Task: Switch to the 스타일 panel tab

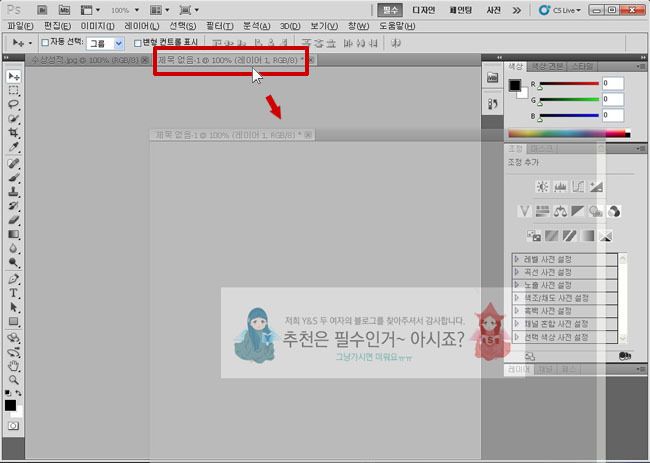Action: pyautogui.click(x=581, y=66)
